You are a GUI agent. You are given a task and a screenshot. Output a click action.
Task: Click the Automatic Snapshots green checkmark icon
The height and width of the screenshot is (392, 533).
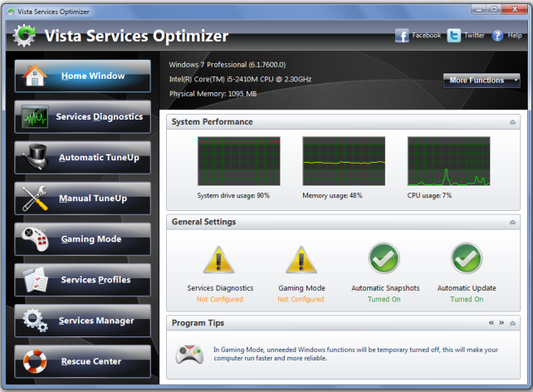tap(384, 258)
